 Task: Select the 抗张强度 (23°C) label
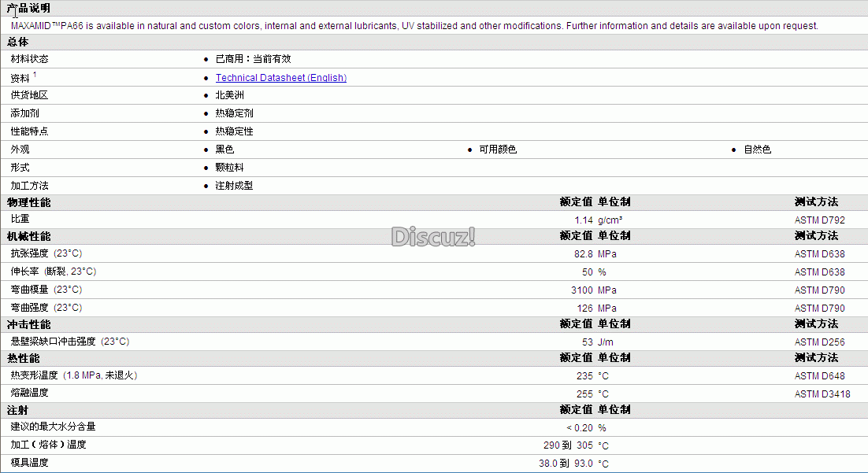[x=46, y=253]
